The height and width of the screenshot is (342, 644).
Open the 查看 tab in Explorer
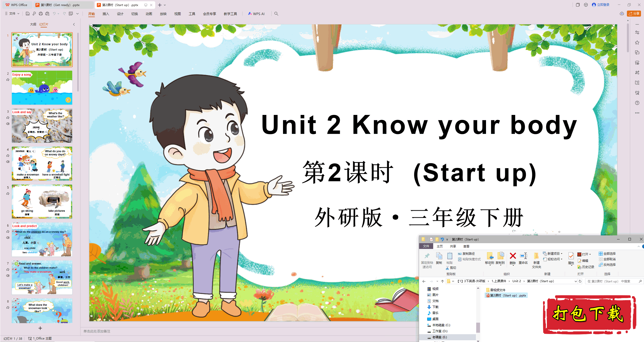click(x=466, y=246)
